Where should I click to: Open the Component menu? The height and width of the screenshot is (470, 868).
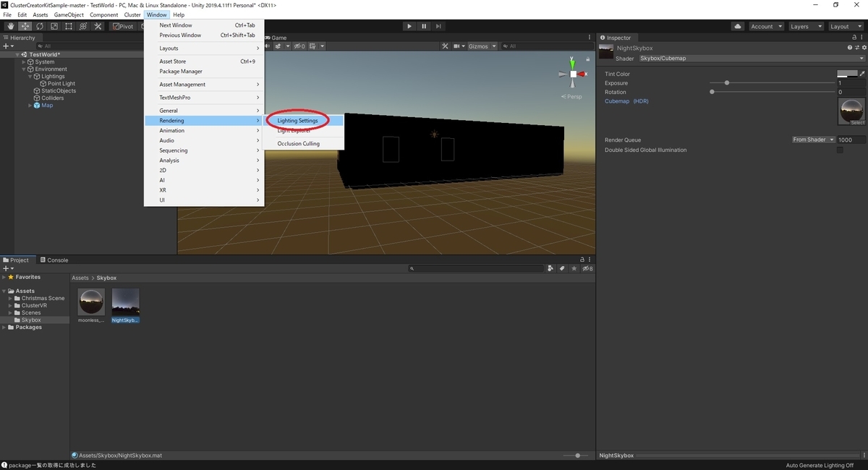[103, 14]
